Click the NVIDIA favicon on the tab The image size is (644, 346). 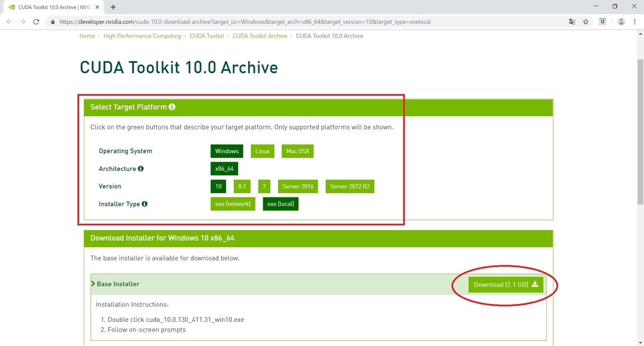[x=11, y=7]
